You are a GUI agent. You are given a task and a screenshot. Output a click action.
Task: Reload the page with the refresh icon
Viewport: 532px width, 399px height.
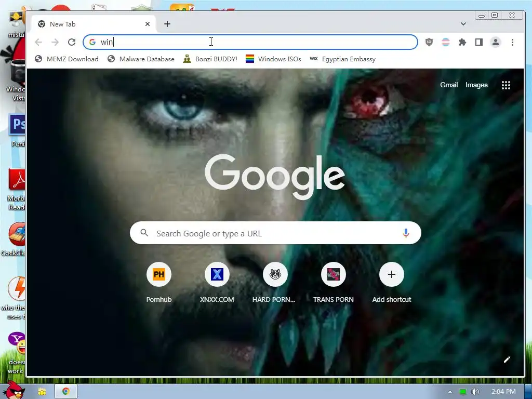pos(72,42)
